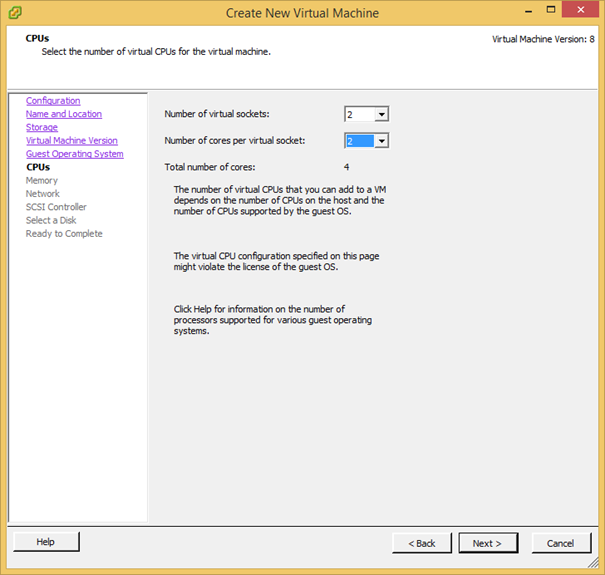
Task: Click the Number of virtual sockets label
Action: click(217, 114)
